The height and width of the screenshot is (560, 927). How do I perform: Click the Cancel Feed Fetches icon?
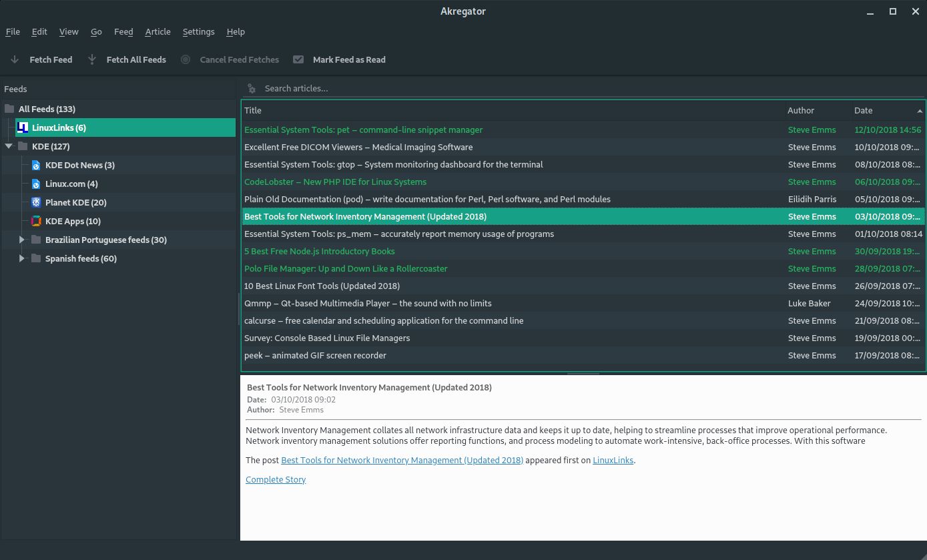coord(186,59)
